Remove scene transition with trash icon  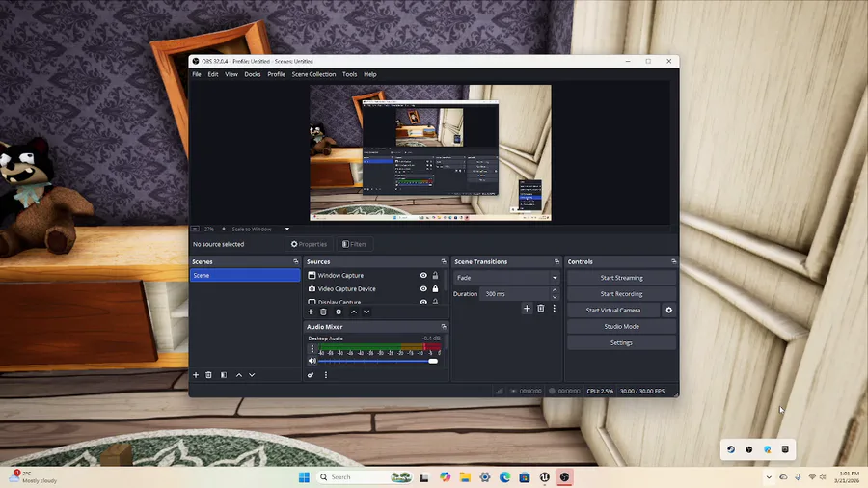tap(541, 309)
